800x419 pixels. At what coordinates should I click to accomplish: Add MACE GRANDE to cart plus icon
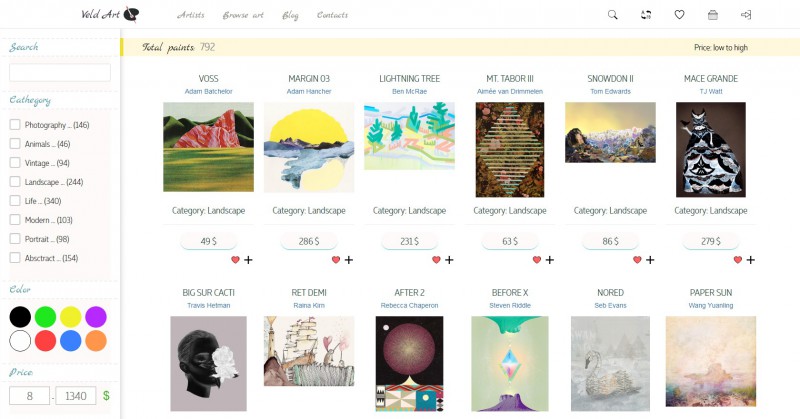(751, 260)
